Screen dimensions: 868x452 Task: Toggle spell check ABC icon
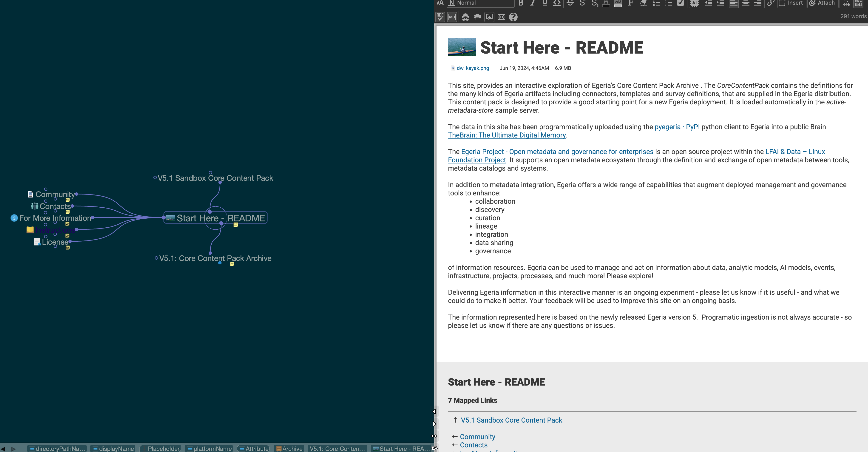pos(440,17)
